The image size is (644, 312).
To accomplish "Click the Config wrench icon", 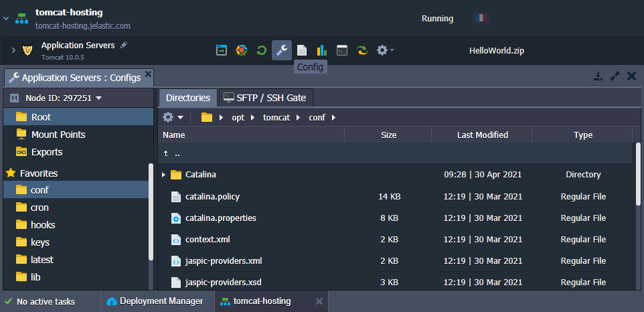I will [282, 50].
